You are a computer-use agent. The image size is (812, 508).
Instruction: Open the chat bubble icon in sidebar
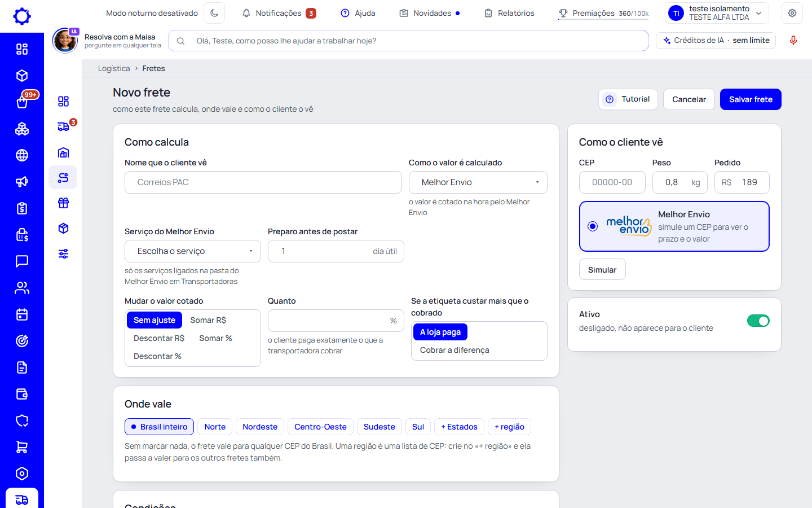22,261
